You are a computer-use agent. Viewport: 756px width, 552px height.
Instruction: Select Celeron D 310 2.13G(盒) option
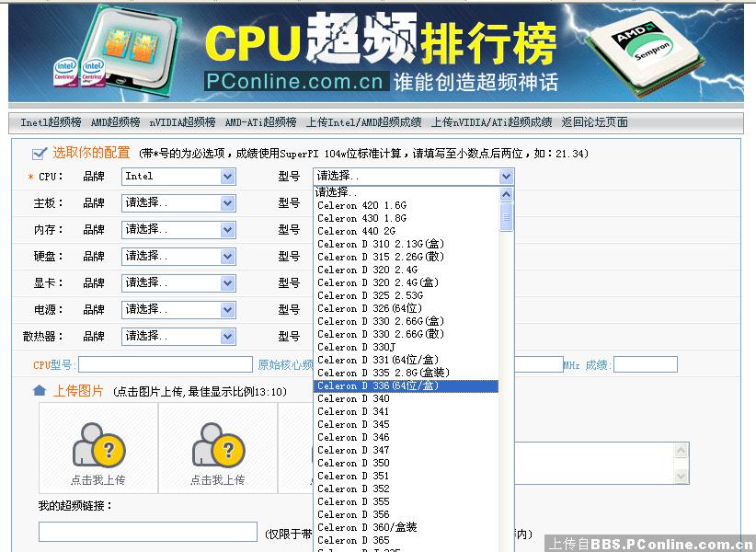[406, 244]
